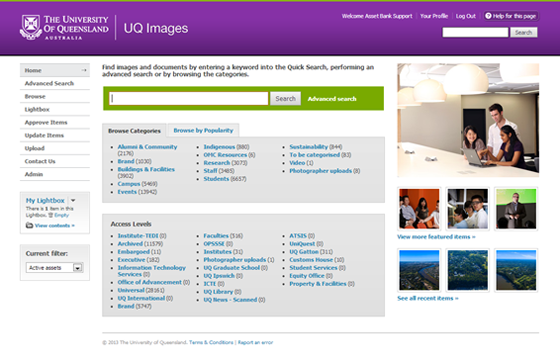Open featured thumbnail with orange wall

pos(419,209)
